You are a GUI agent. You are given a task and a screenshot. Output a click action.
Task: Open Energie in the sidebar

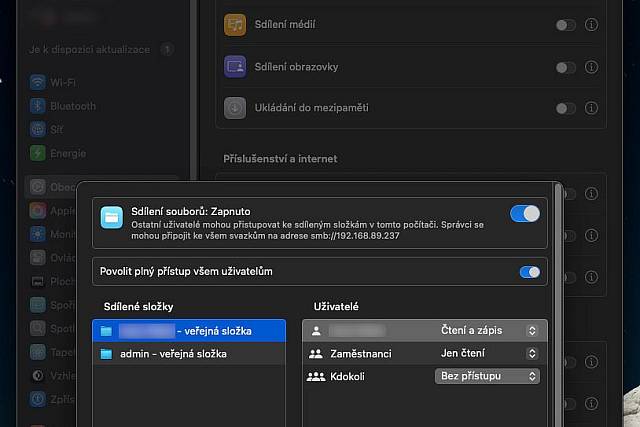[x=68, y=153]
